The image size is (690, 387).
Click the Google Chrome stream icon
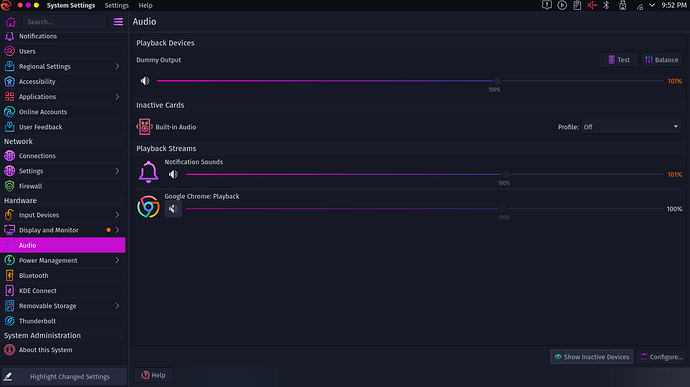pos(148,207)
